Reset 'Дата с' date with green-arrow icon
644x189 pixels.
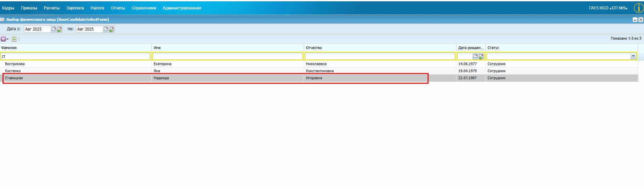click(x=59, y=29)
